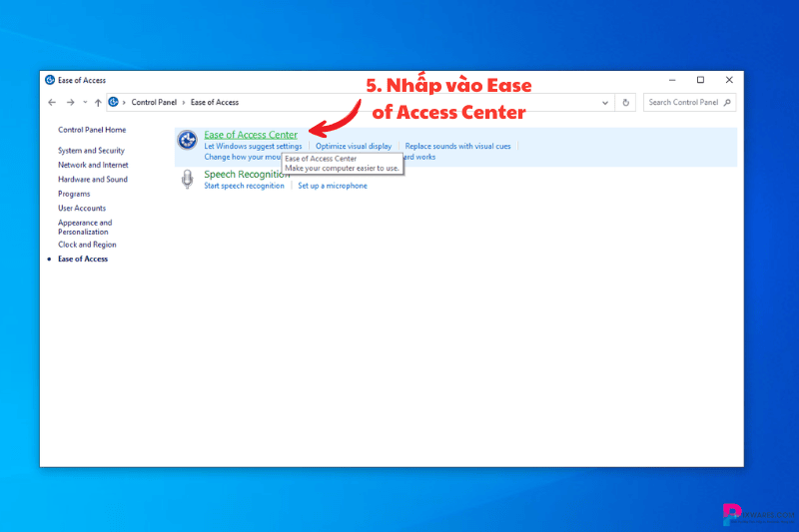Expand the chevron after Control Panel breadcrumb
Screen dimensions: 799x532
tap(185, 102)
